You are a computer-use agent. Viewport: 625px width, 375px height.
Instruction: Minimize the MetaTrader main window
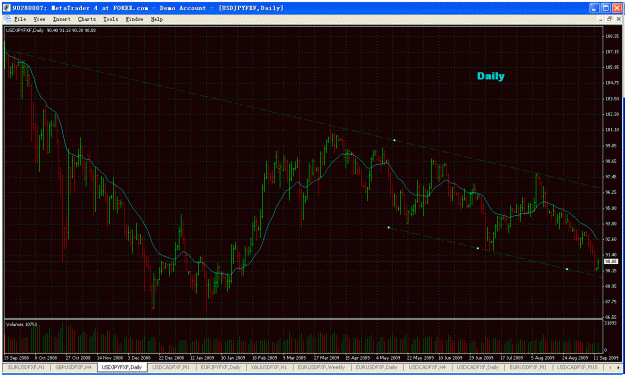click(x=594, y=8)
